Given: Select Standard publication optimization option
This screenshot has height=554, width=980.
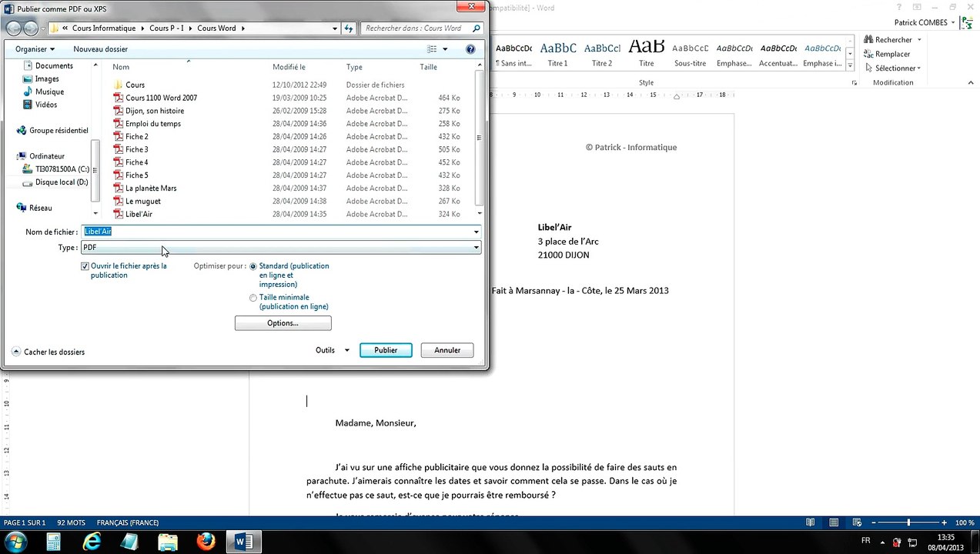Looking at the screenshot, I should [x=253, y=266].
